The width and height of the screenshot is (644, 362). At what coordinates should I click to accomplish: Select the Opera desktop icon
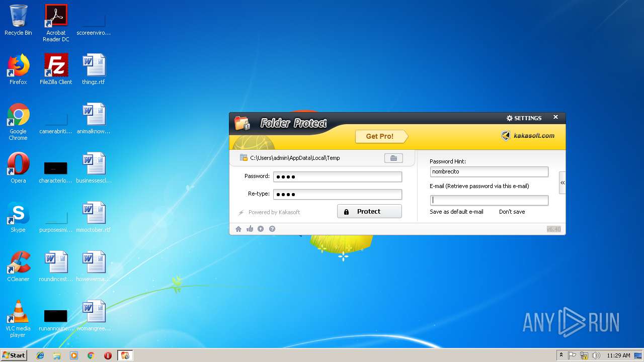pos(18,168)
